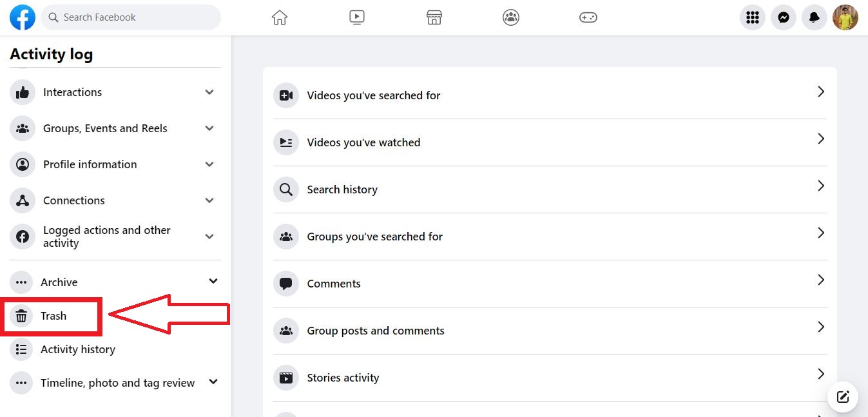Open the Groups icon in top bar
This screenshot has height=417, width=868.
pos(511,17)
